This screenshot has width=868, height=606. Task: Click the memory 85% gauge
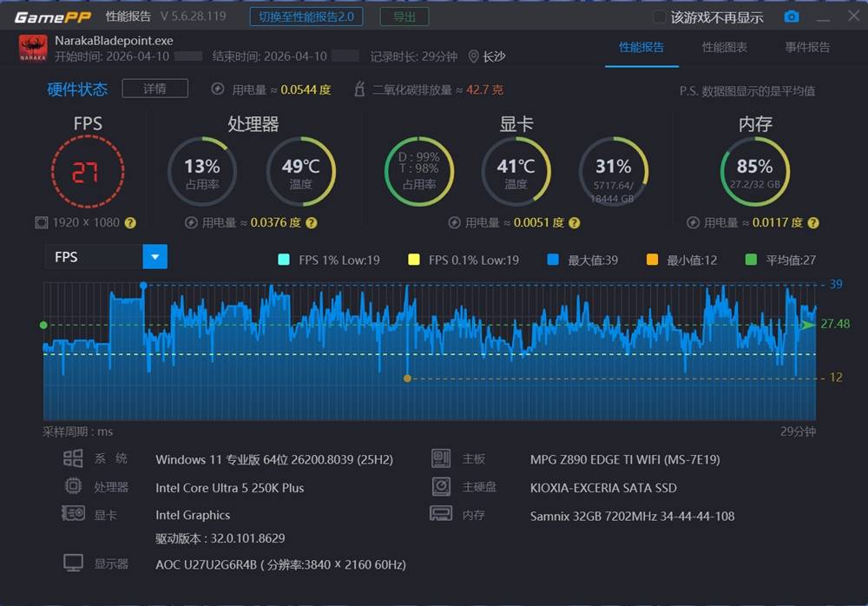[x=755, y=172]
